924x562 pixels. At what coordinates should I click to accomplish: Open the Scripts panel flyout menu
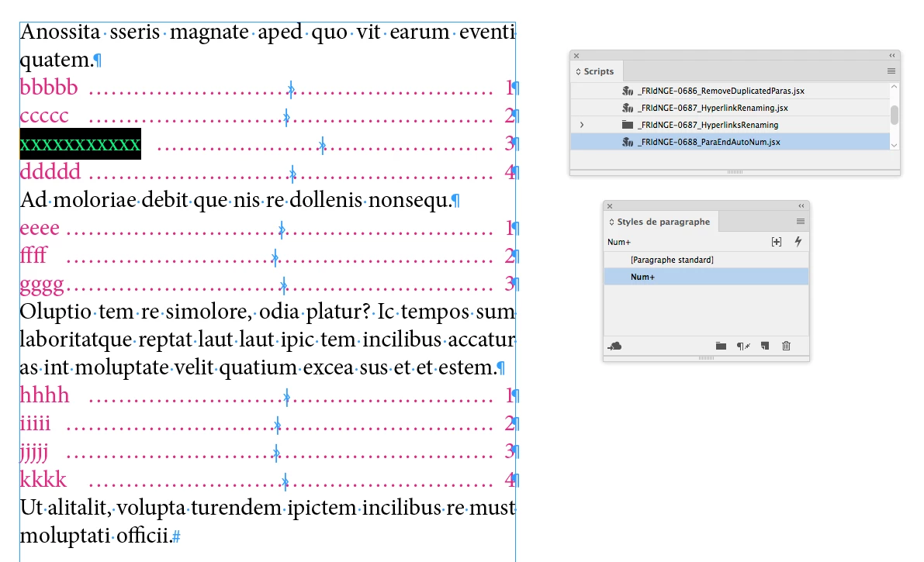891,71
